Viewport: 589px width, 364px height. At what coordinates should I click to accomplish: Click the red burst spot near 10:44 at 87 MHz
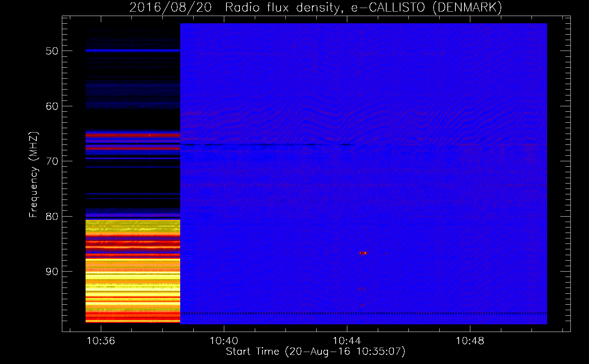point(363,253)
